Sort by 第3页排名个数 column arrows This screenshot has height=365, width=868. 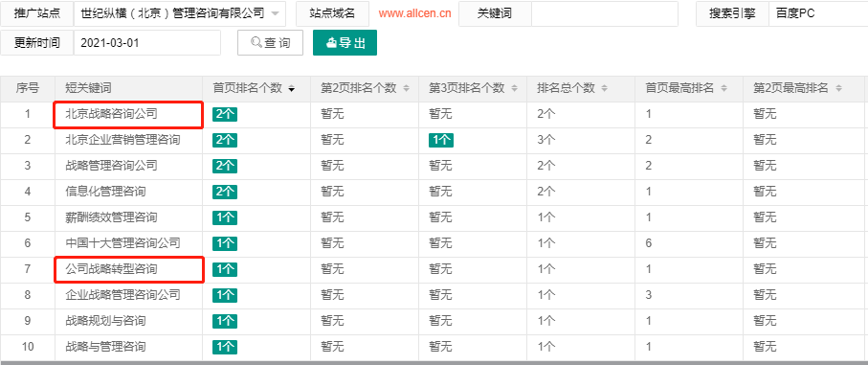(x=514, y=88)
